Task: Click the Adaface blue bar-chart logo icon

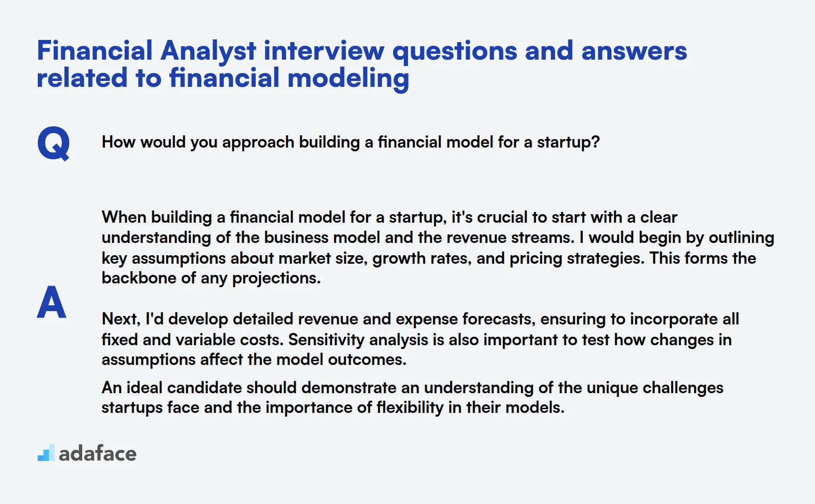Action: [x=46, y=453]
